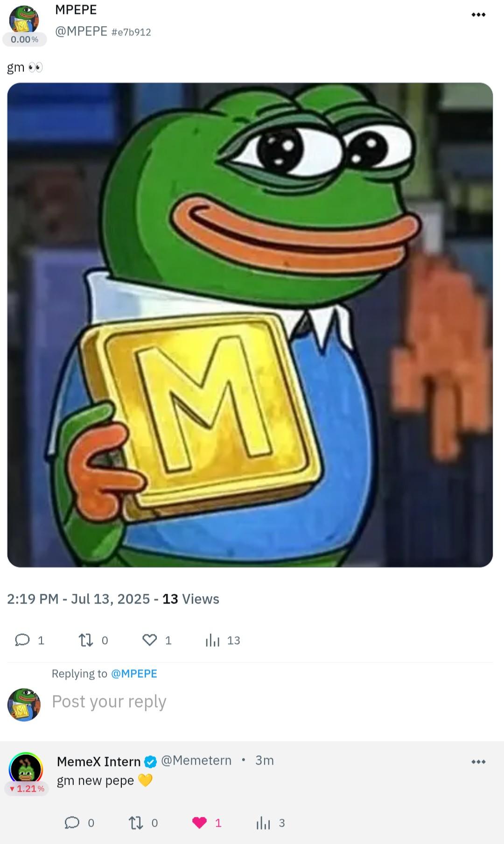Click the comment icon on MemeX Intern's reply
The height and width of the screenshot is (844, 504).
click(72, 823)
